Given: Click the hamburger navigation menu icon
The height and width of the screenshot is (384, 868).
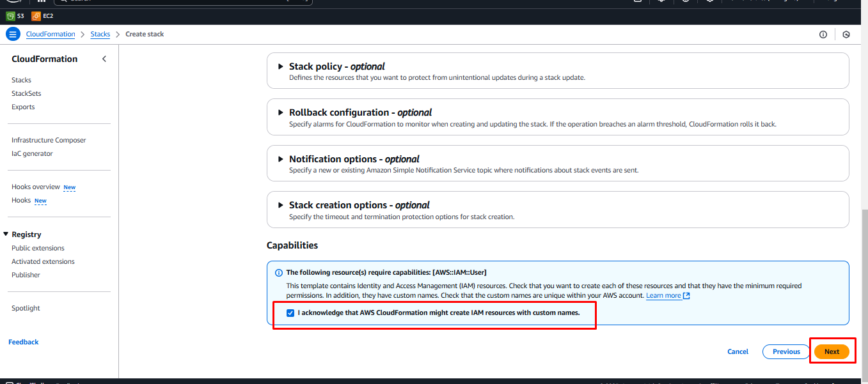Looking at the screenshot, I should pos(13,35).
